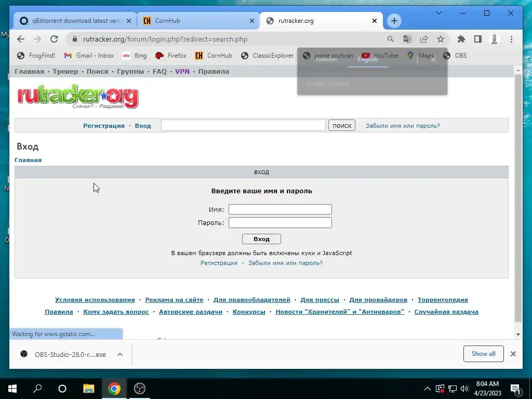The width and height of the screenshot is (532, 399).
Task: Select English in the translate popup
Action: tap(367, 59)
